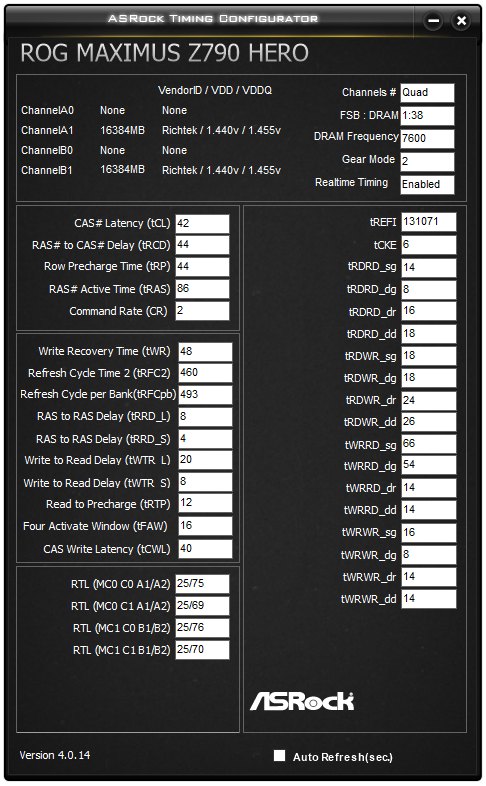
Task: Click the ASRock logo
Action: [x=302, y=701]
